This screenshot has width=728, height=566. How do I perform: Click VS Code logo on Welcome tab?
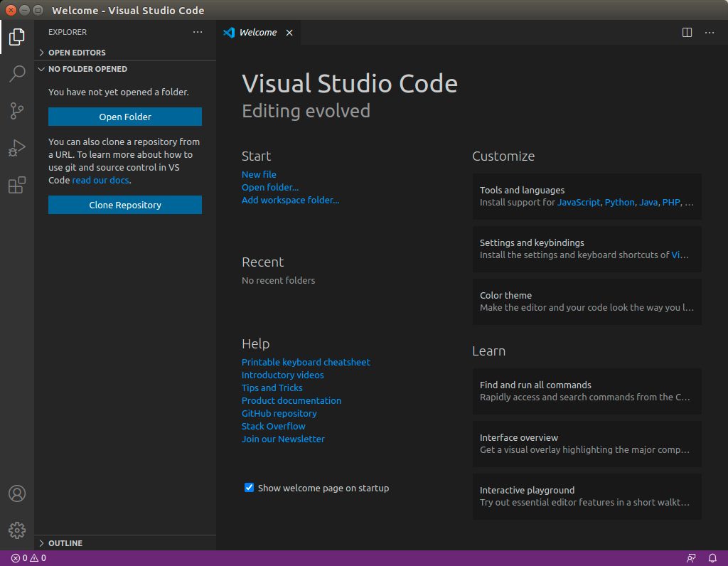pos(229,33)
